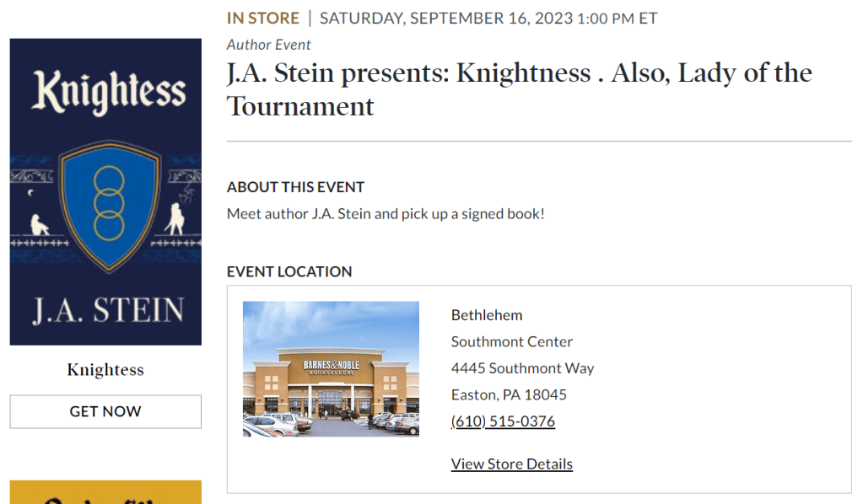Image resolution: width=863 pixels, height=504 pixels.
Task: Click the 'Meet author J.A. Stein' description
Action: 386,213
